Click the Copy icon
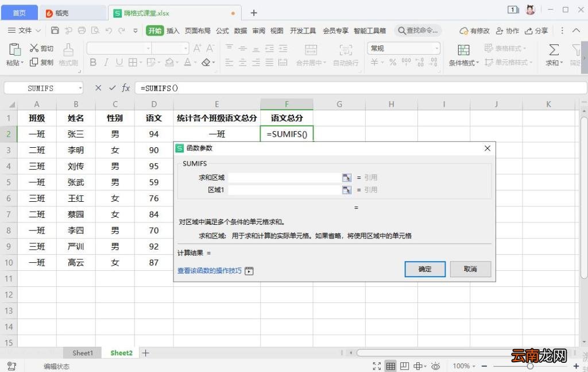This screenshot has width=588, height=372. [x=34, y=62]
